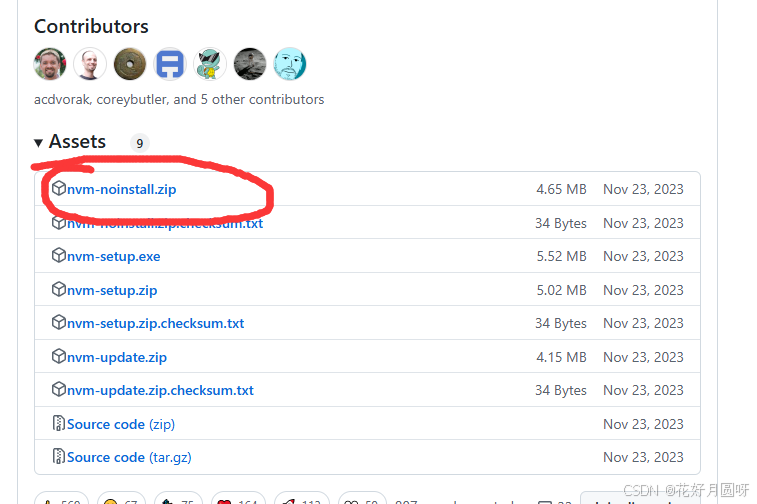Click the date in nvm-setup.exe row

tap(644, 256)
